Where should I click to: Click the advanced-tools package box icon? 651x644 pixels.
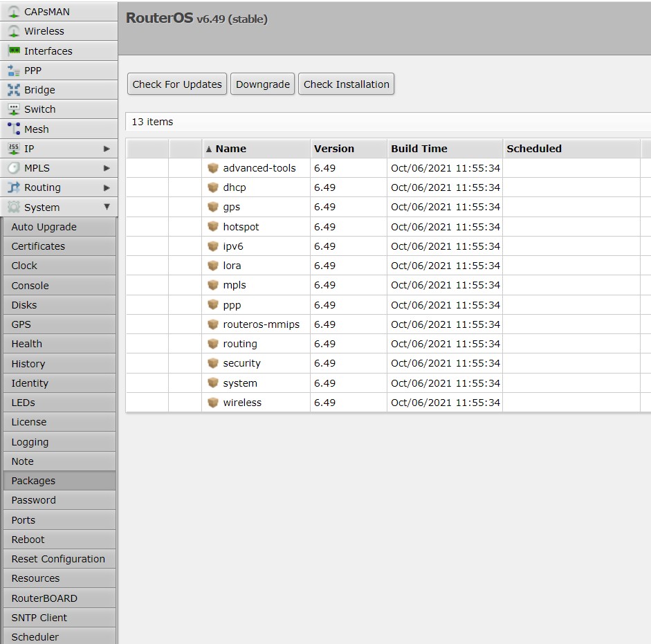point(213,168)
